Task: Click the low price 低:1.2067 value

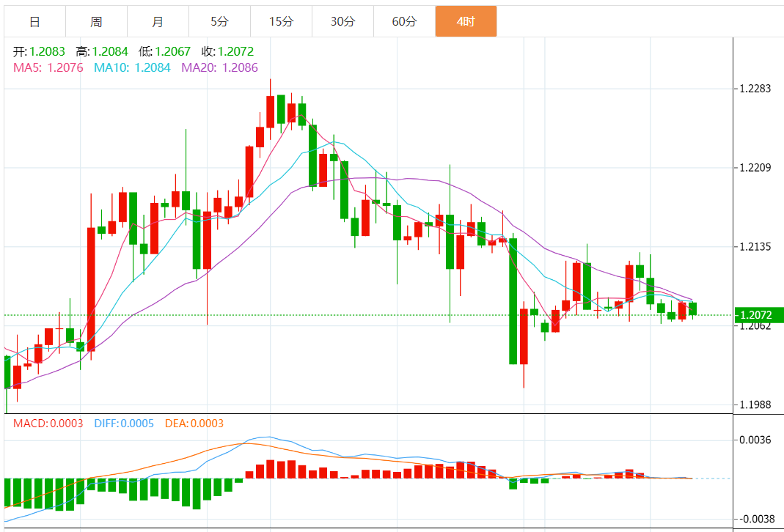Action: tap(164, 51)
